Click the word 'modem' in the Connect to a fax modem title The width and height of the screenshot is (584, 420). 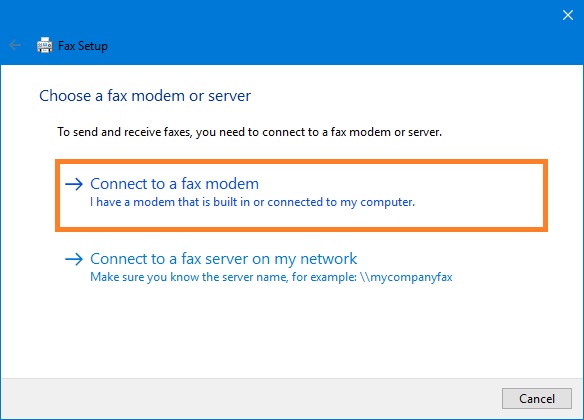point(232,184)
